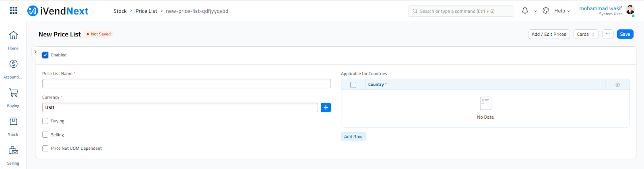Click the Home sidebar icon
Screen dimensions: 644x169
point(13,35)
